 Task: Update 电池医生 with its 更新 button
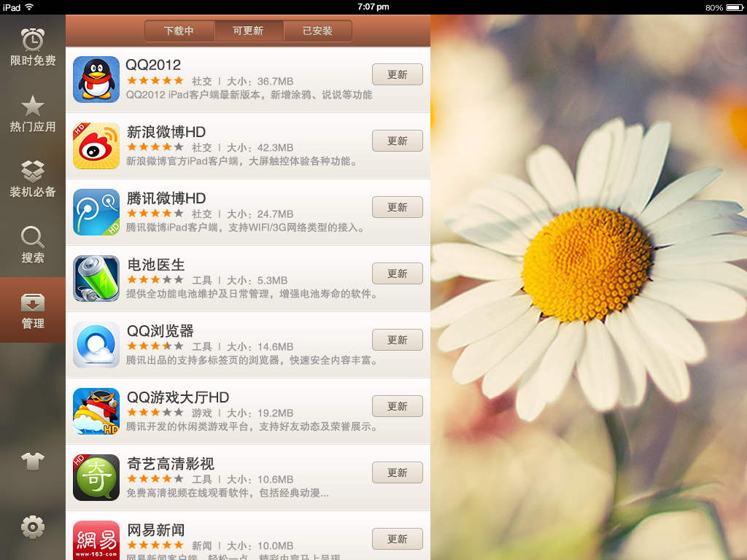398,273
